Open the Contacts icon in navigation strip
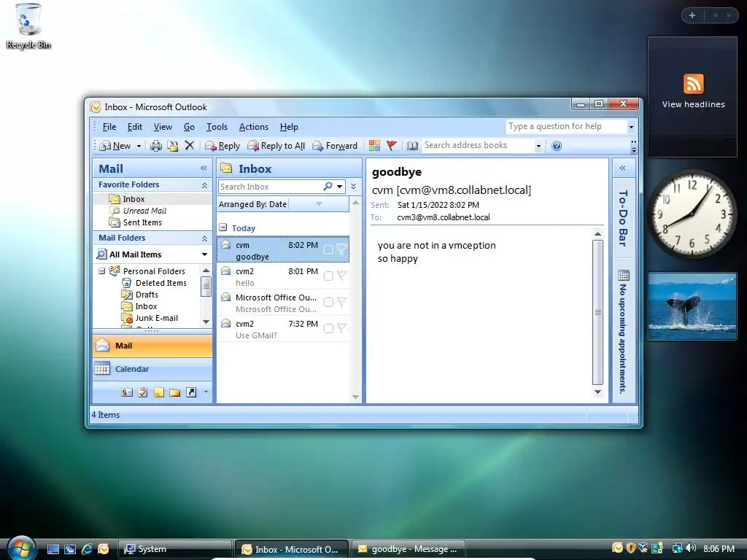The height and width of the screenshot is (560, 747). coord(127,392)
